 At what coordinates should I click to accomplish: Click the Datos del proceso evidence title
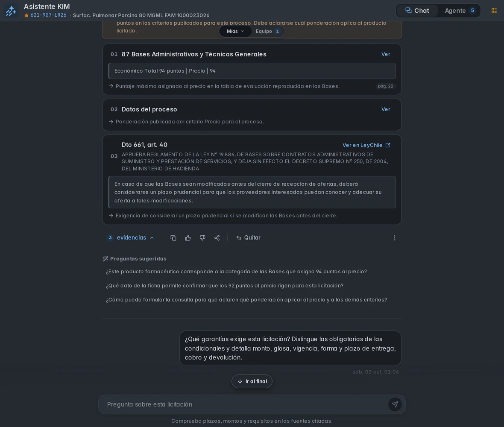[x=149, y=109]
